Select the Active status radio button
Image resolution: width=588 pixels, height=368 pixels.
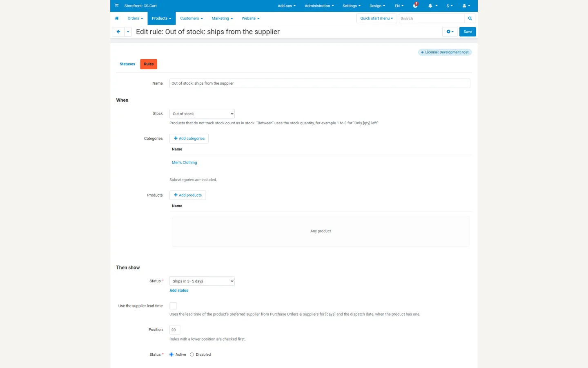[171, 355]
